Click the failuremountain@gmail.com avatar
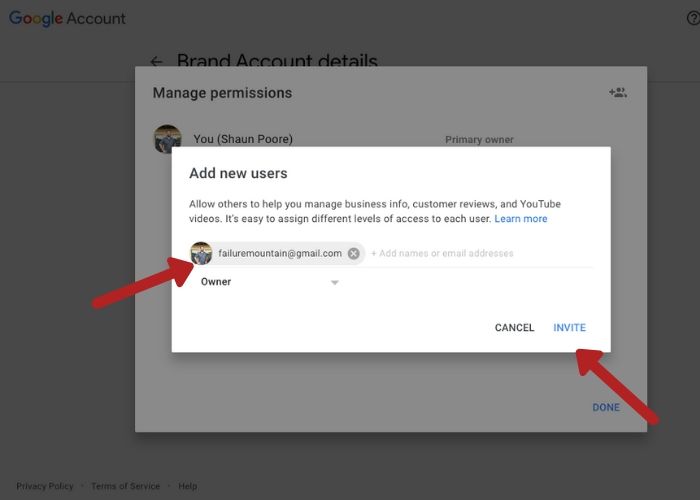700x500 pixels. (201, 253)
